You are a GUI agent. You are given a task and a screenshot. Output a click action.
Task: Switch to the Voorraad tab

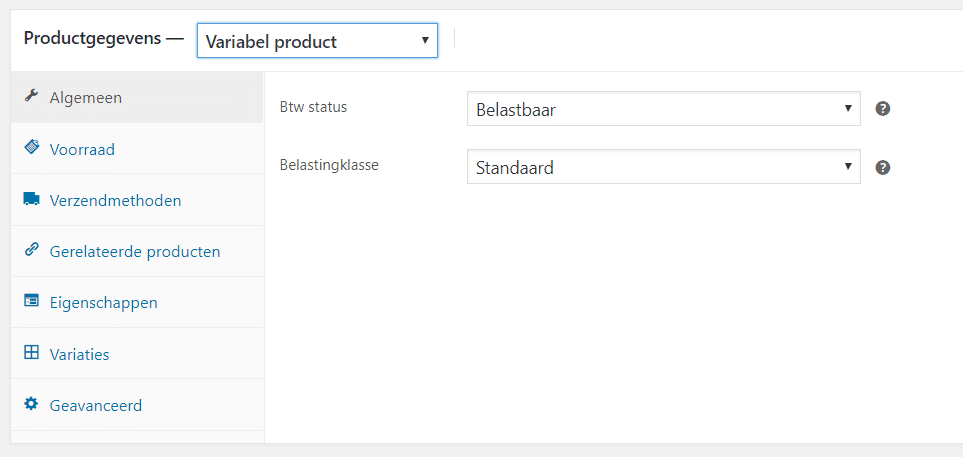tap(138, 149)
